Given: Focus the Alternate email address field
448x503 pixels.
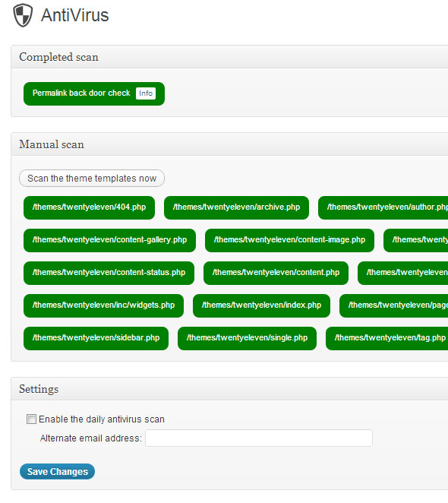Looking at the screenshot, I should pos(259,438).
